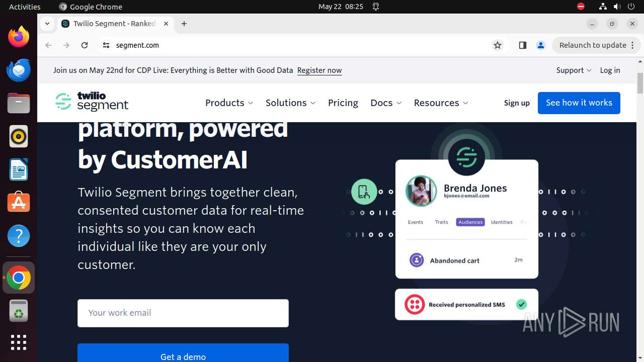The image size is (644, 362).
Task: Click the browser forward arrow
Action: click(66, 45)
